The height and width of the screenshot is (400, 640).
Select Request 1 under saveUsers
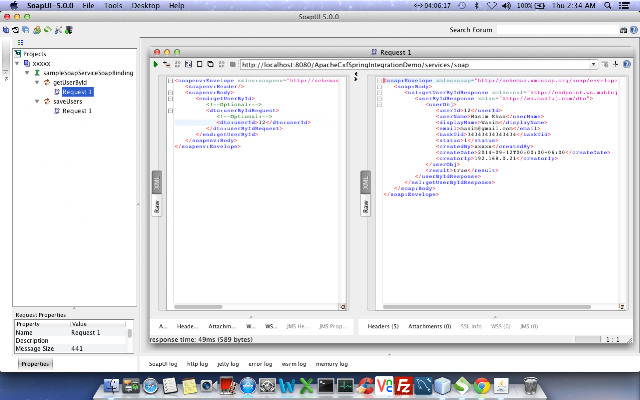click(x=77, y=111)
